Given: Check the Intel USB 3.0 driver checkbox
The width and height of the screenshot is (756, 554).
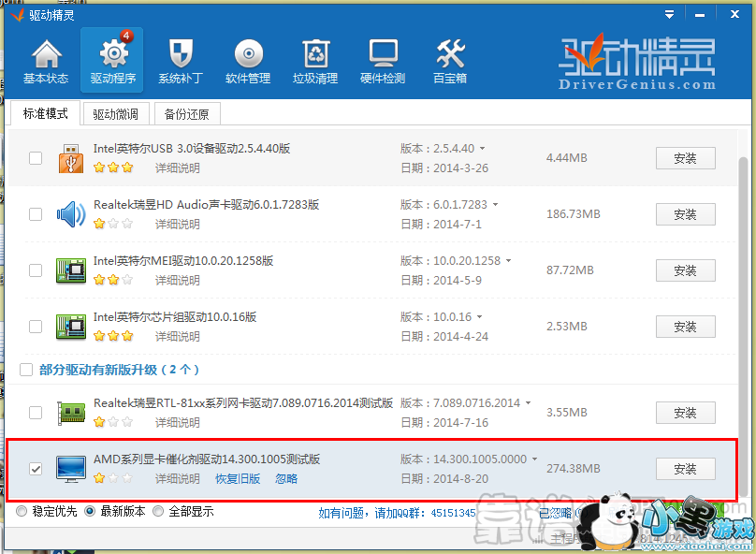Looking at the screenshot, I should [36, 158].
